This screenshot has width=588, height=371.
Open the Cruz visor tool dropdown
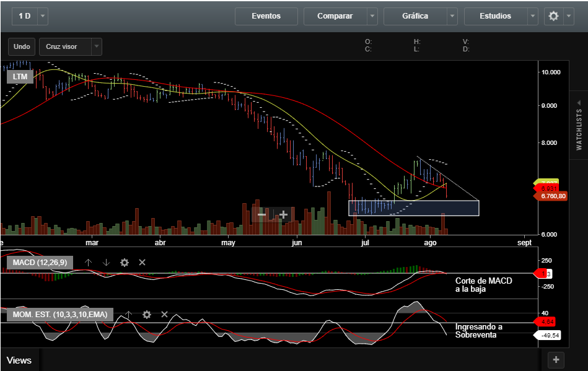pyautogui.click(x=96, y=46)
